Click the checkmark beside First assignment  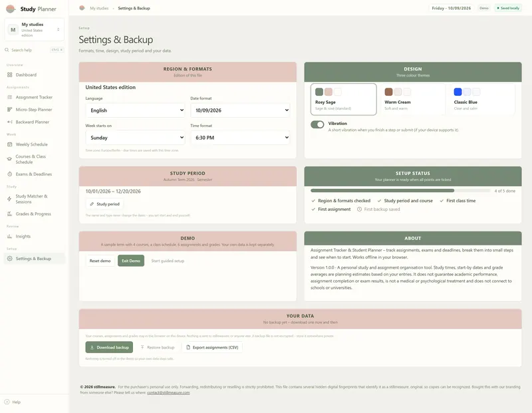[313, 209]
